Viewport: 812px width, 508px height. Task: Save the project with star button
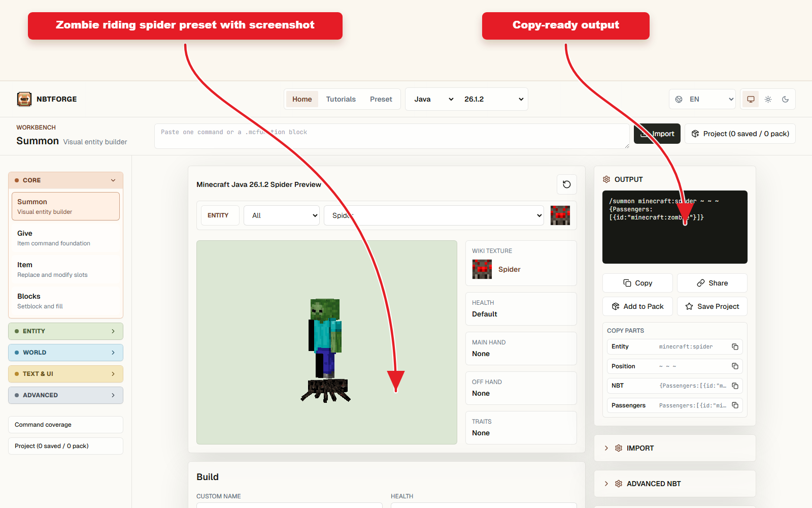coord(712,306)
